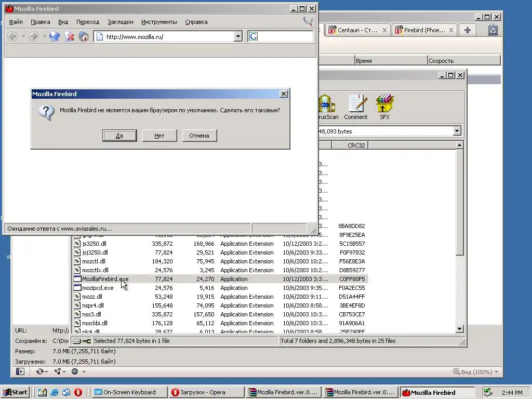Open the Start menu

click(15, 392)
